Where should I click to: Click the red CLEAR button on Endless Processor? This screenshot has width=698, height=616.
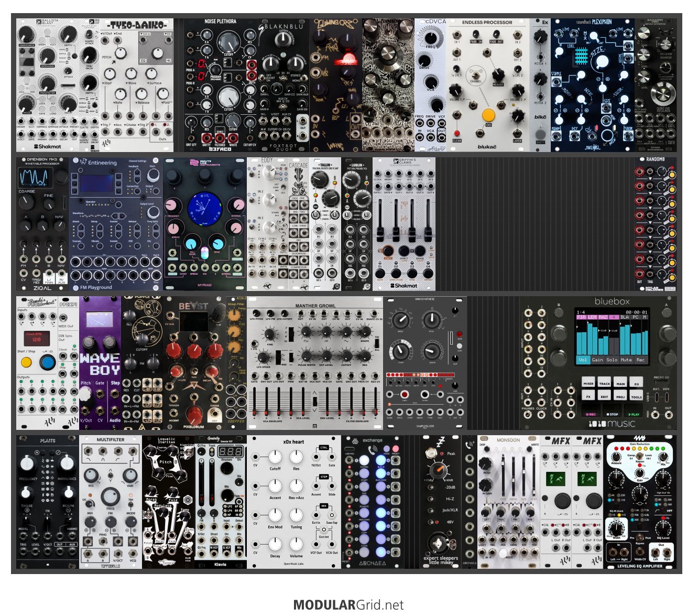[457, 134]
